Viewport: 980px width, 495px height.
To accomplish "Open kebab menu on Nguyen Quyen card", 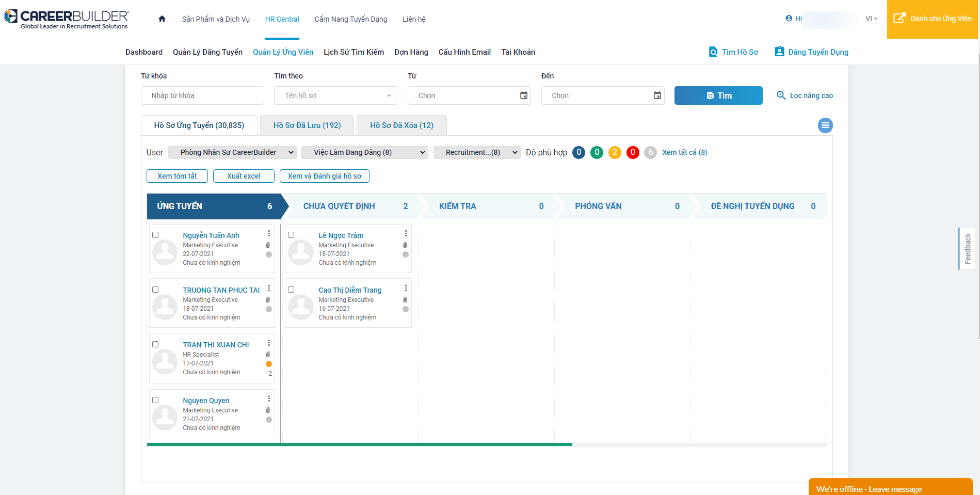I will coord(269,399).
